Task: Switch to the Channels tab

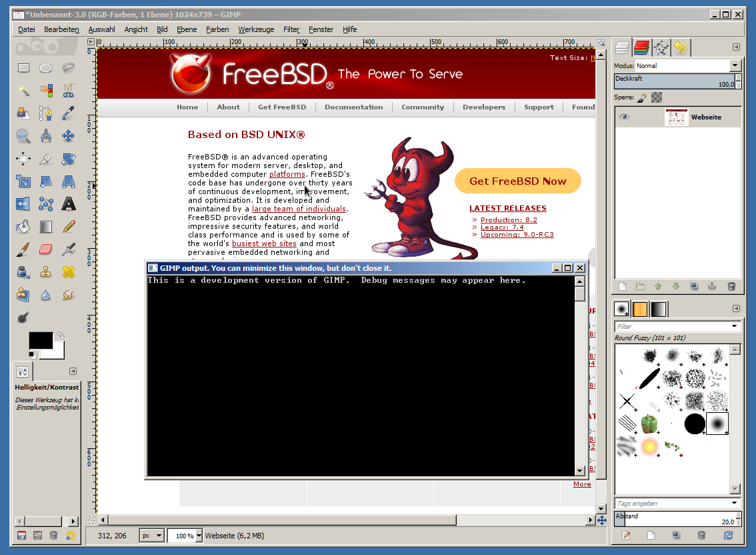Action: pos(642,47)
